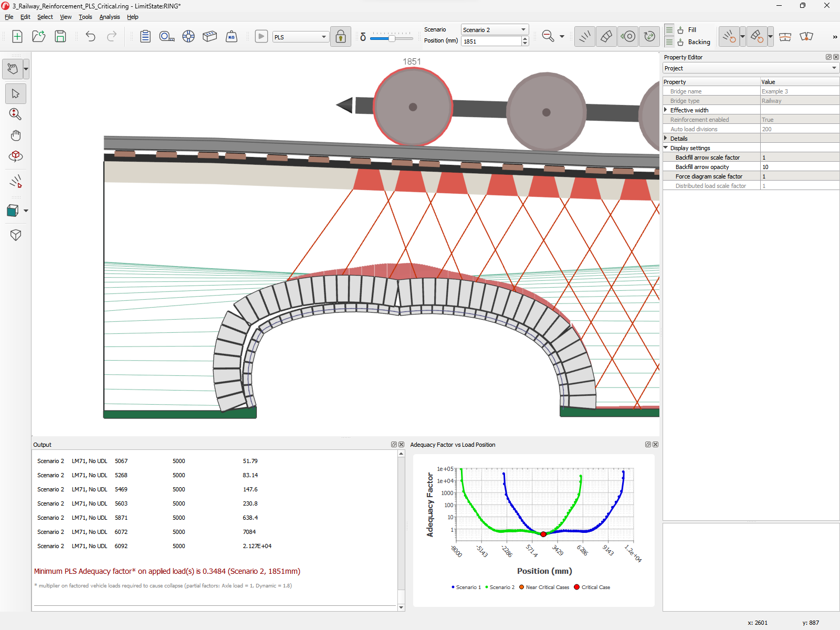The width and height of the screenshot is (840, 630).
Task: Toggle the lock icon next to PLS
Action: coord(340,36)
